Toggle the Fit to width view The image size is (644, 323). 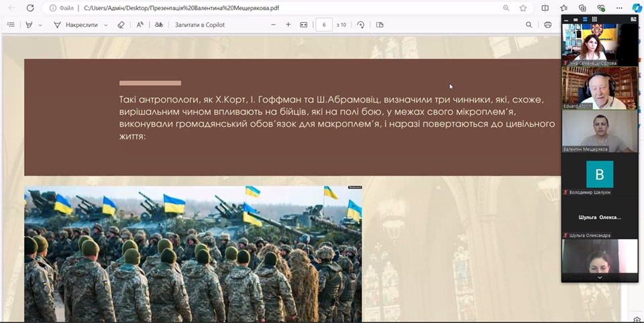click(304, 25)
